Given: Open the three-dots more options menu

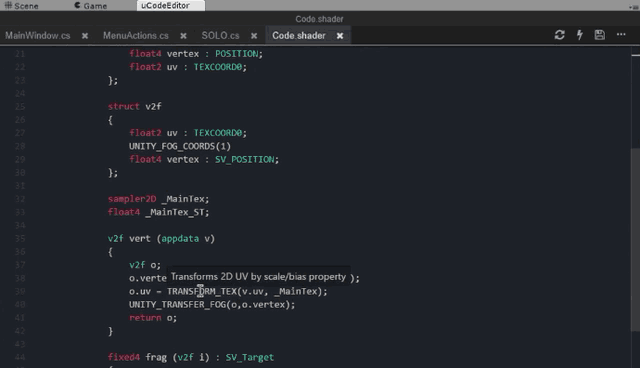Looking at the screenshot, I should pos(621,35).
